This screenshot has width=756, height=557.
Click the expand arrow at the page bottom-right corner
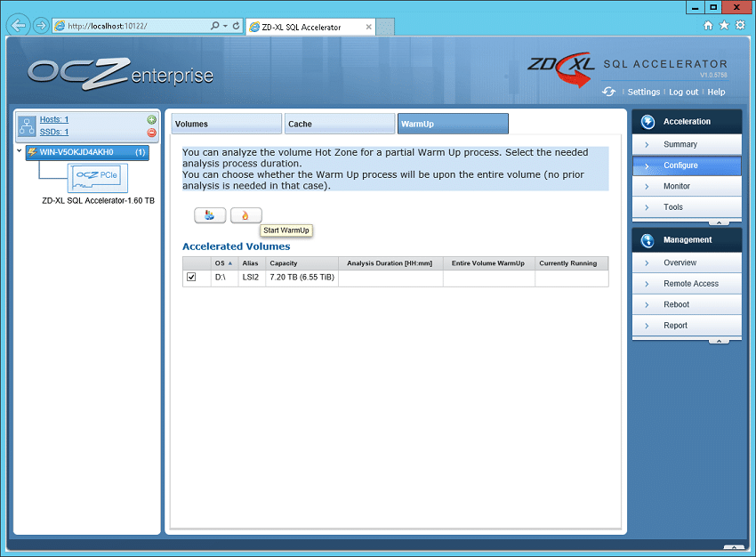(734, 547)
